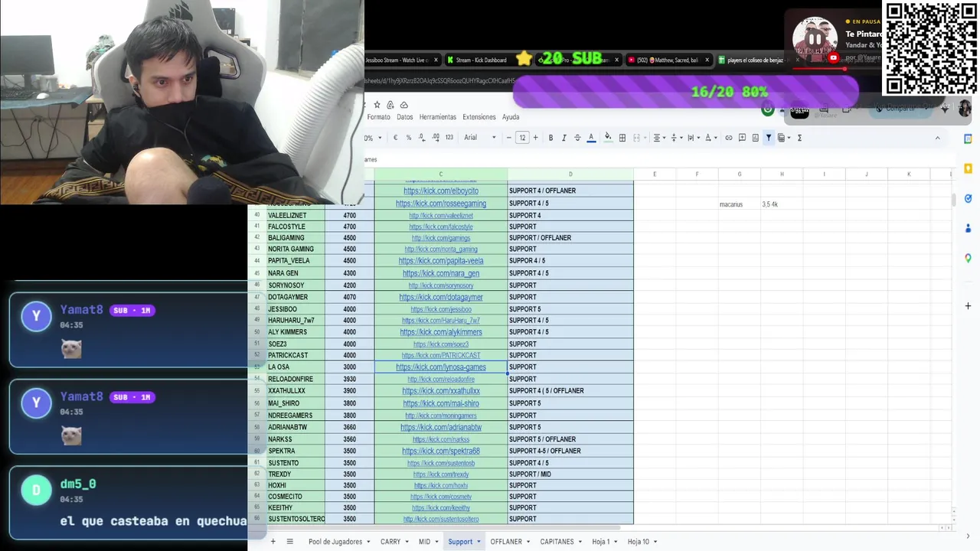Switch to Pool de Jugadores sheet tab
980x551 pixels.
pos(335,542)
